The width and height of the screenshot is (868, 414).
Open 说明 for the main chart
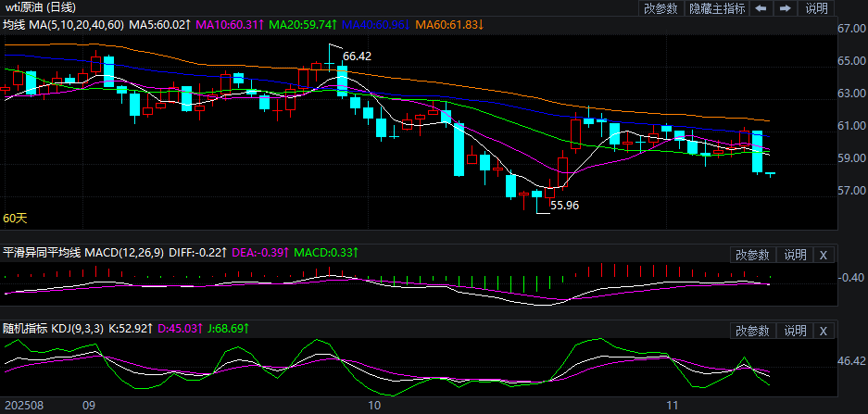[816, 8]
